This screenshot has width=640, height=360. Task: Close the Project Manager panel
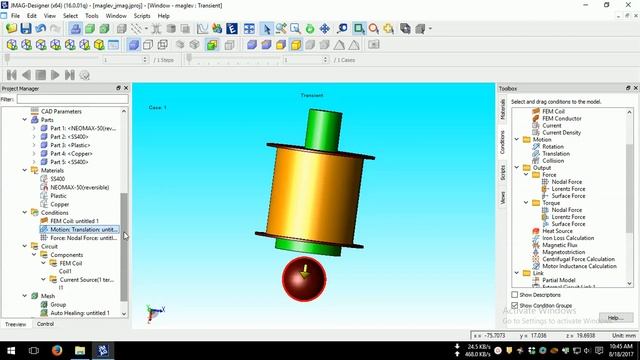point(126,88)
